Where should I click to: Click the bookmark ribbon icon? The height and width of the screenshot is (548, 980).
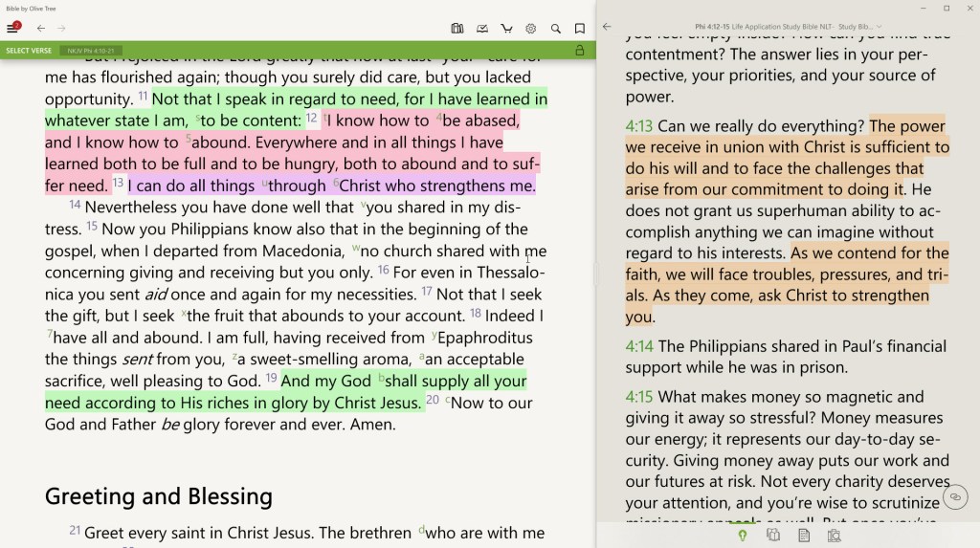(x=580, y=29)
